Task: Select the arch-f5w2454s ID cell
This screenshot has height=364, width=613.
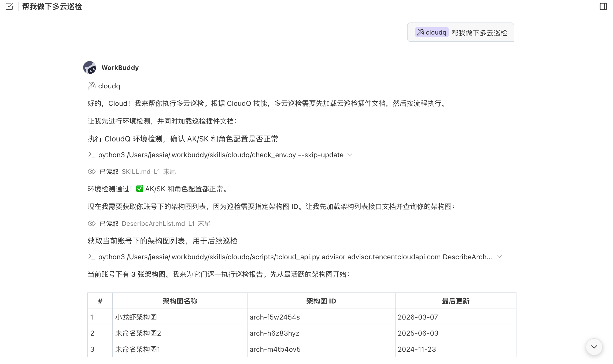Action: click(275, 317)
